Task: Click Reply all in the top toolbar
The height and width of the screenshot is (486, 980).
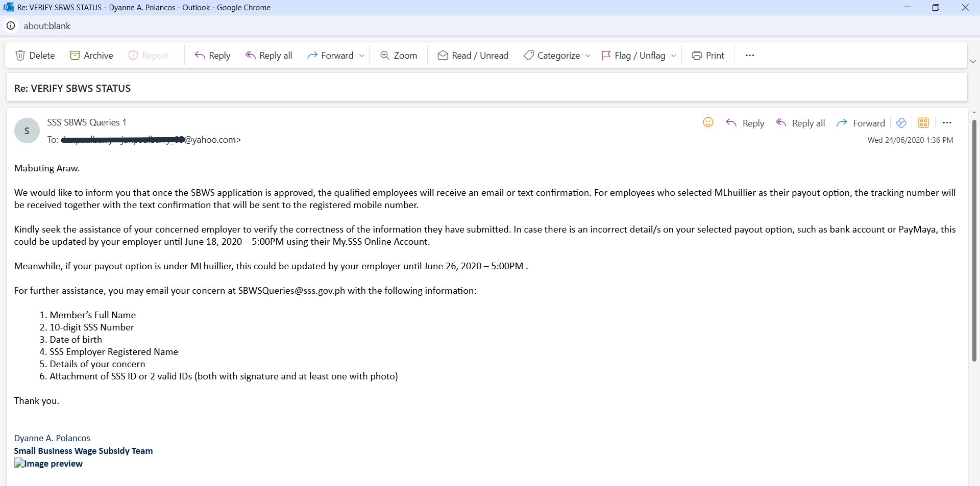Action: (x=268, y=56)
